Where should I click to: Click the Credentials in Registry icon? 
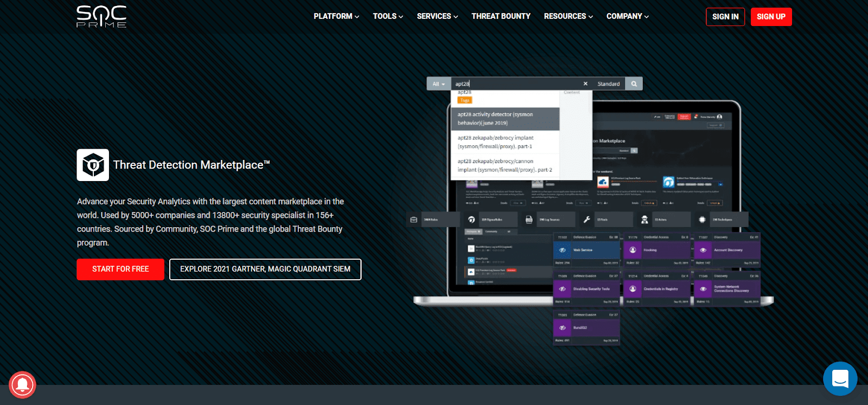(633, 289)
